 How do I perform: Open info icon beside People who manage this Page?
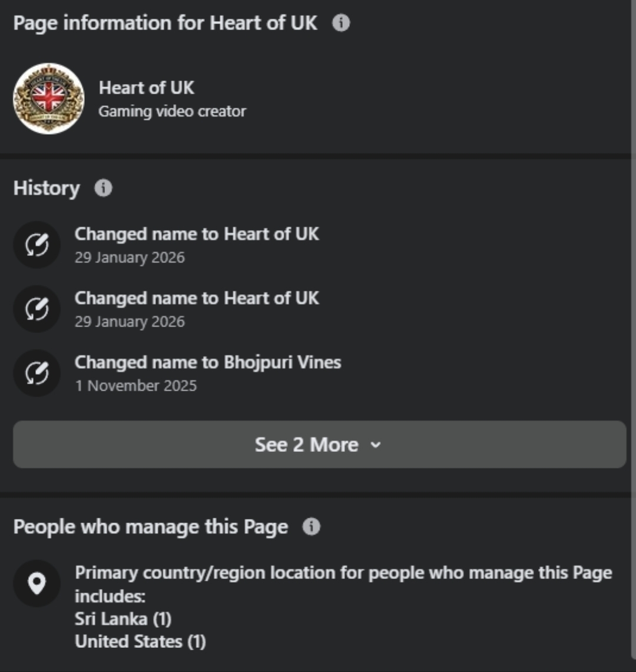click(311, 527)
